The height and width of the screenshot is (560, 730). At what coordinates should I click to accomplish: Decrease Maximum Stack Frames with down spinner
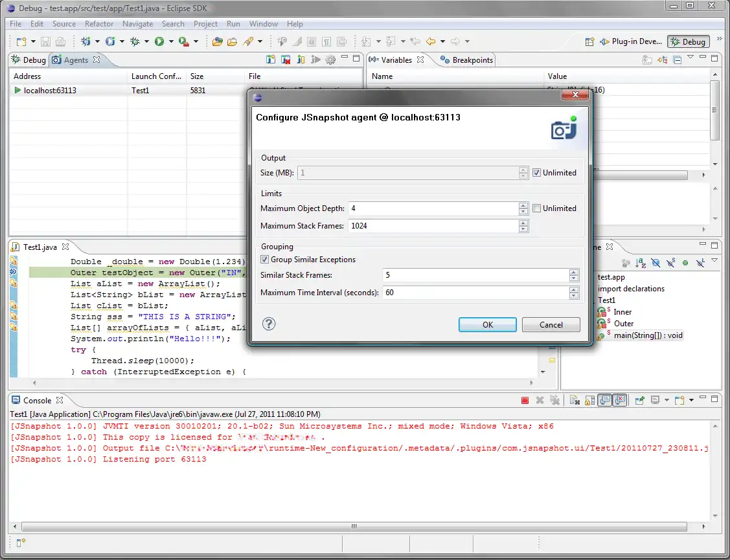pos(523,229)
